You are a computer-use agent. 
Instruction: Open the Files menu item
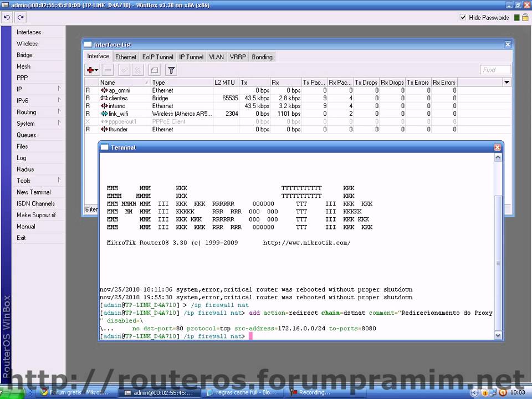38,146
